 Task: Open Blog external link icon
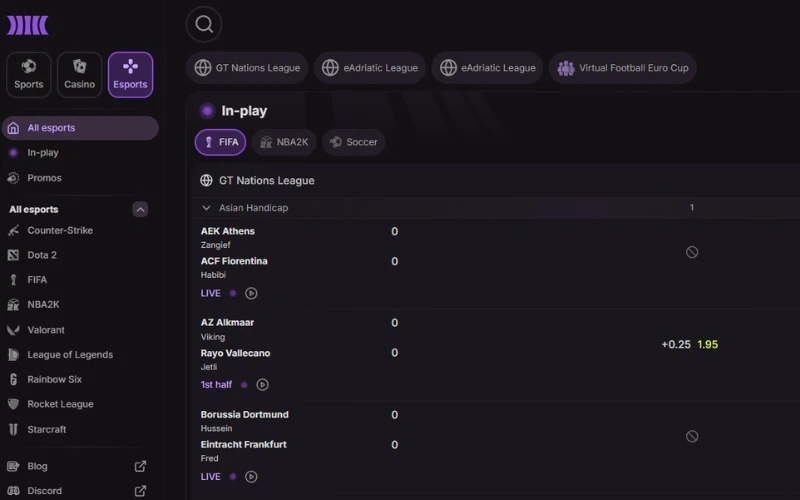pos(140,466)
